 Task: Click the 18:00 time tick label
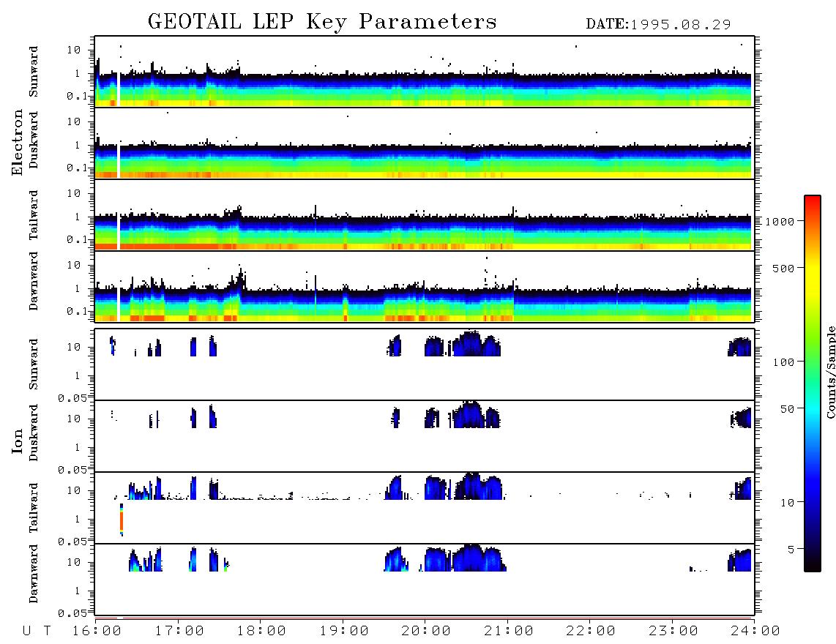262,631
